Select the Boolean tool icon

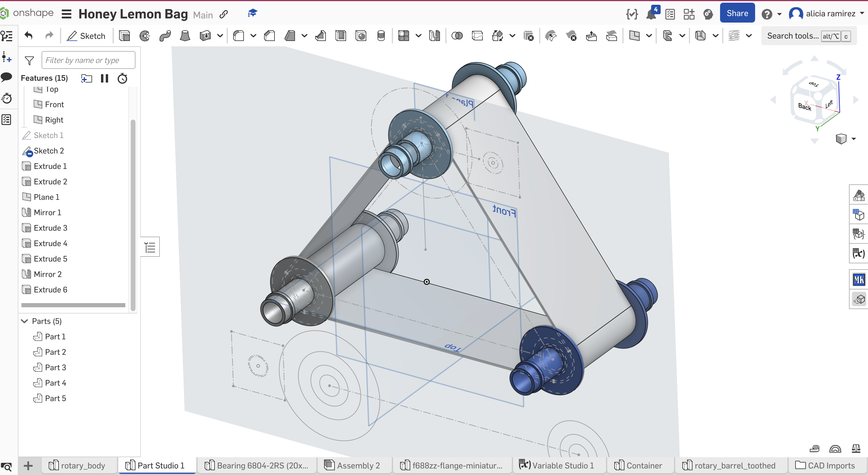pos(457,36)
